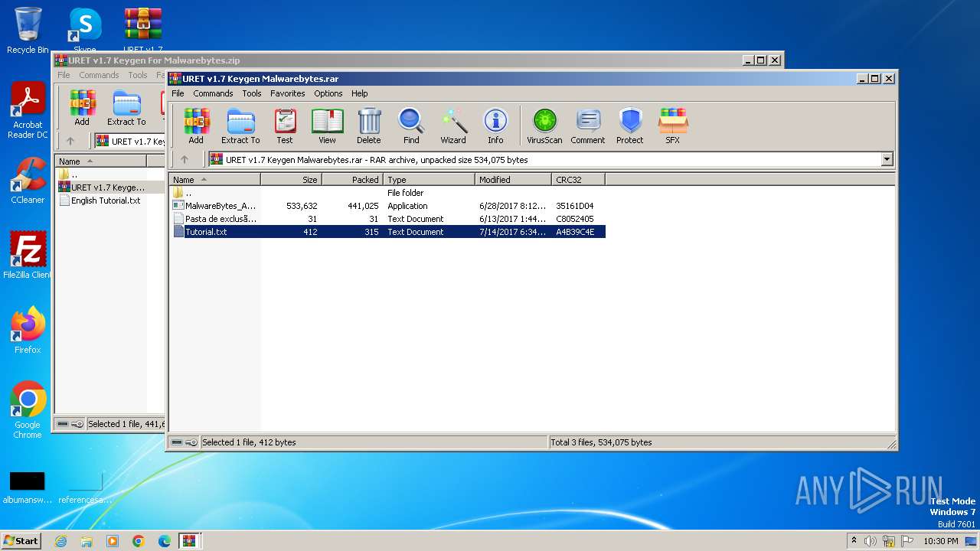Image resolution: width=980 pixels, height=551 pixels.
Task: Open Recycle Bin desktop icon
Action: tap(28, 31)
